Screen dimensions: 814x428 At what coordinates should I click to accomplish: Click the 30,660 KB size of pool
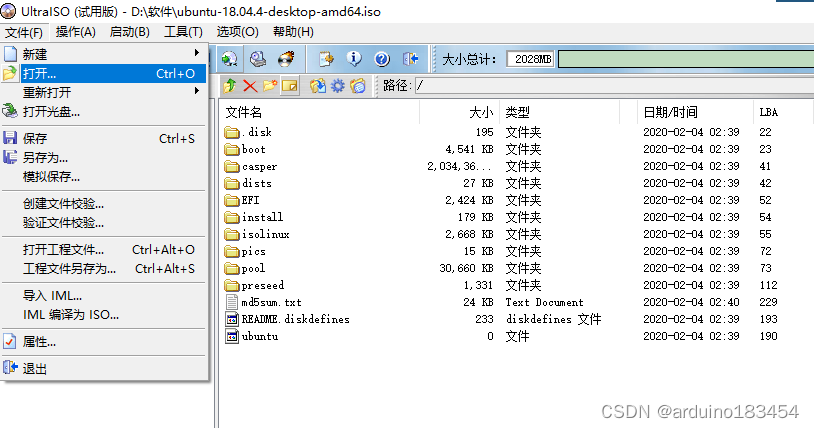pyautogui.click(x=466, y=269)
